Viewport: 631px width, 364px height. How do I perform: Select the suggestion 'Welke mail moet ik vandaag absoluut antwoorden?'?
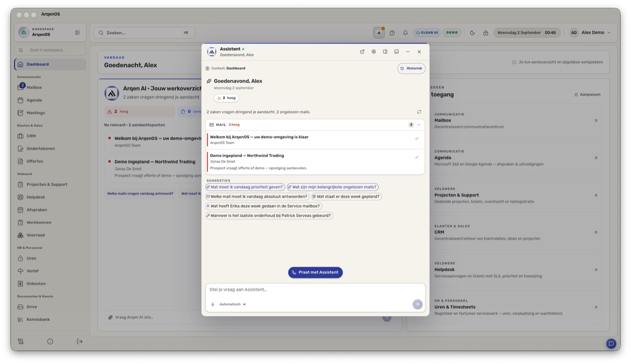click(257, 196)
